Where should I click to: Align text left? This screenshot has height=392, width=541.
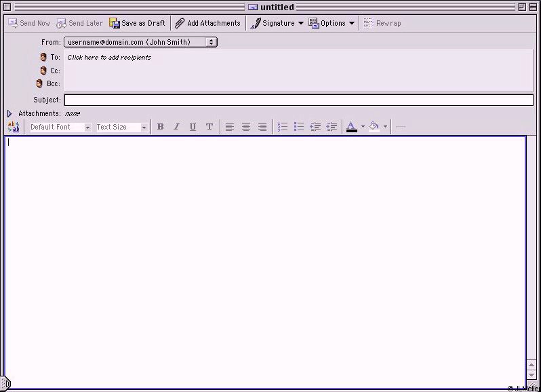pos(229,127)
